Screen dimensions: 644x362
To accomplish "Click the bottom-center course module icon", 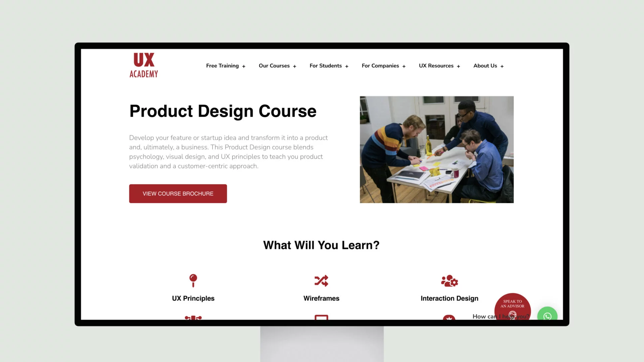I will (x=322, y=317).
